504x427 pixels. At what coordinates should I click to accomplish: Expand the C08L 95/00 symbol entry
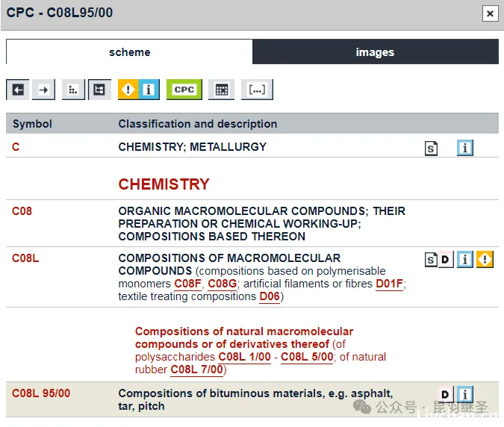tap(41, 393)
